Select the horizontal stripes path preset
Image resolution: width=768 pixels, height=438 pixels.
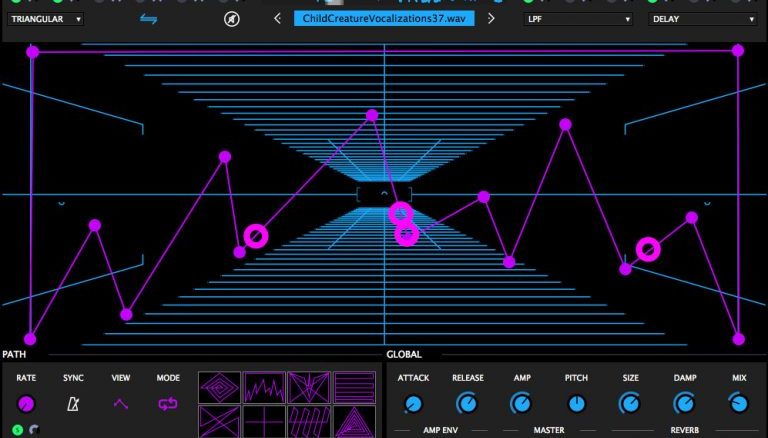(354, 387)
